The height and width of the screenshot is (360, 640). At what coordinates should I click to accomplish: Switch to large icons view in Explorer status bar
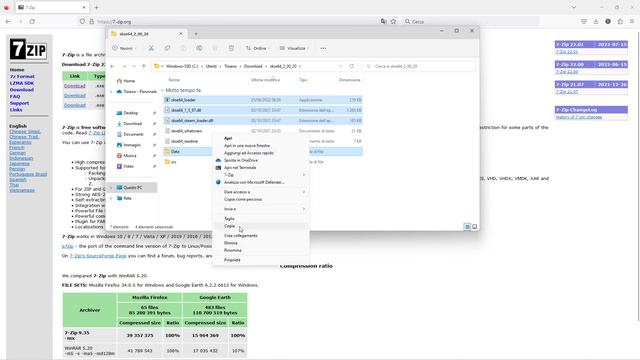pos(474,227)
